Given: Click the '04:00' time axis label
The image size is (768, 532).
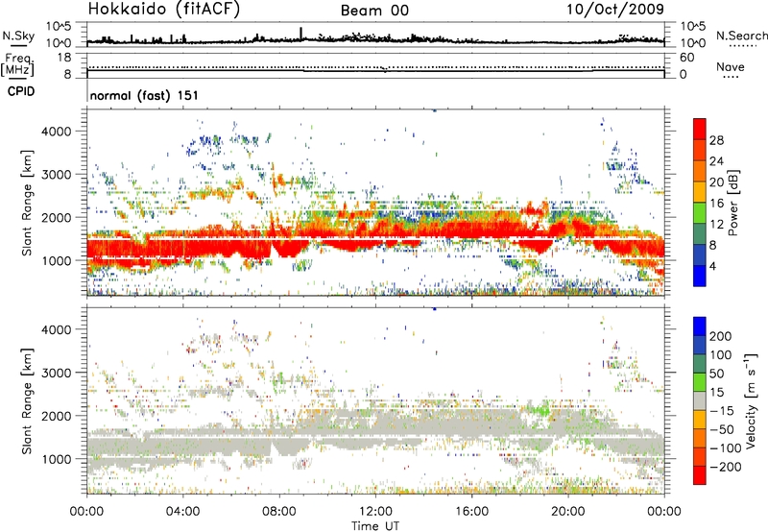Looking at the screenshot, I should tap(182, 512).
